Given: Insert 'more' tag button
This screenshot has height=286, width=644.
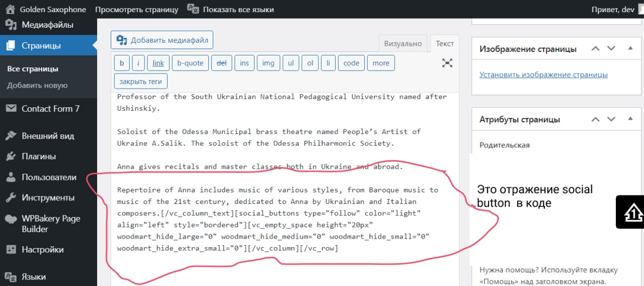Looking at the screenshot, I should (x=381, y=63).
